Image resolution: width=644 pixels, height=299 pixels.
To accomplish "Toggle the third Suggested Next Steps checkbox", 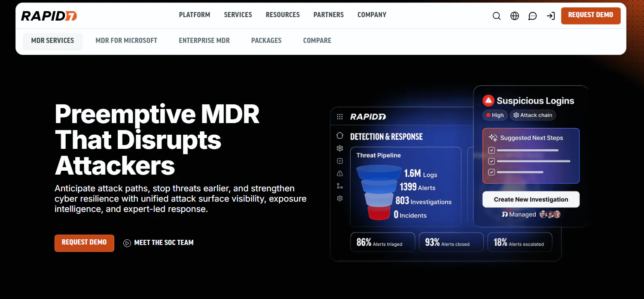I will tap(492, 172).
